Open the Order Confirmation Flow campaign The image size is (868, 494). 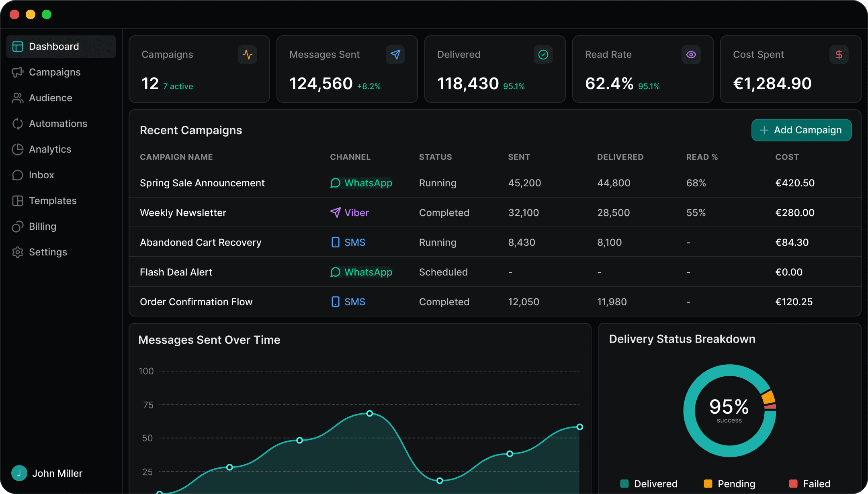pos(196,302)
